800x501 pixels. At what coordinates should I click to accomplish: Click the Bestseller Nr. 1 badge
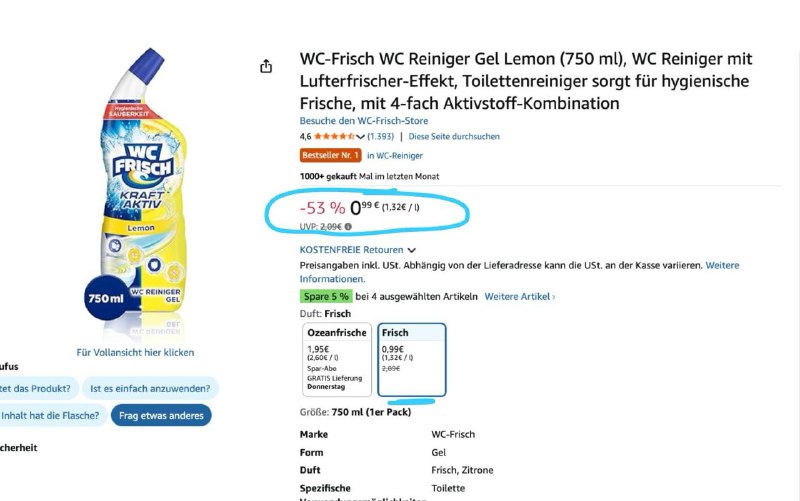tap(330, 156)
